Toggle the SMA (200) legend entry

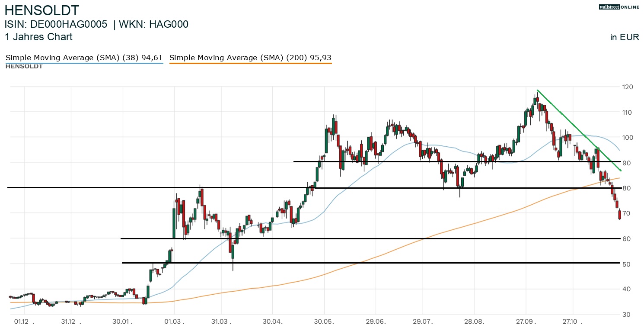(250, 58)
